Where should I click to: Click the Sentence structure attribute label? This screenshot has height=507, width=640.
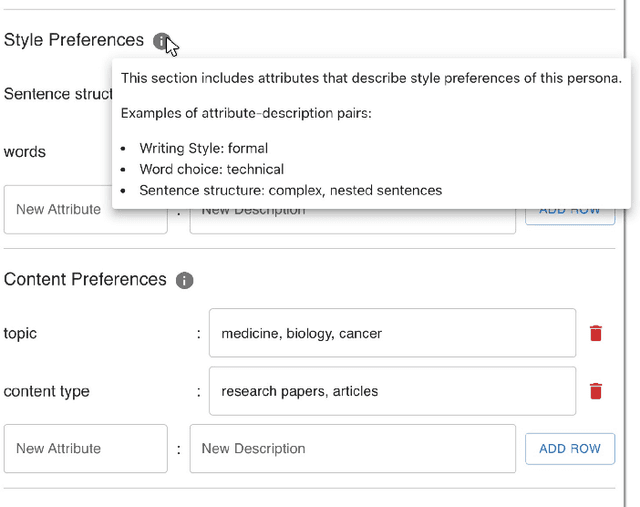tap(56, 94)
